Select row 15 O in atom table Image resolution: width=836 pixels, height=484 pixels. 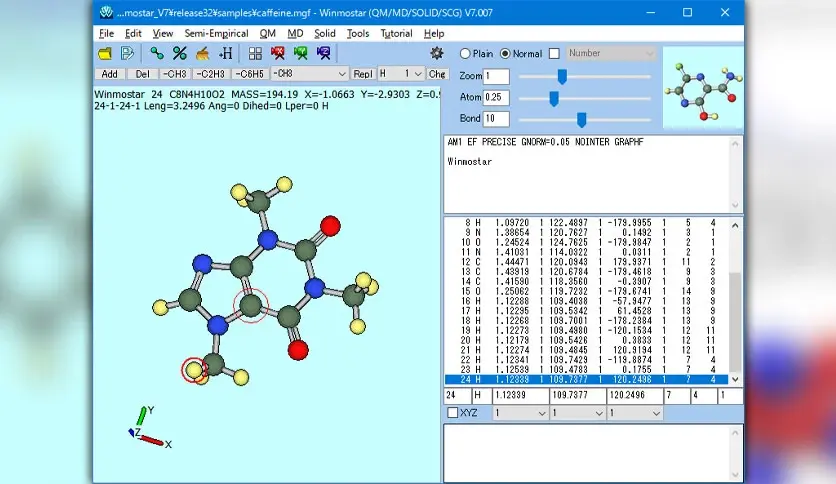586,292
